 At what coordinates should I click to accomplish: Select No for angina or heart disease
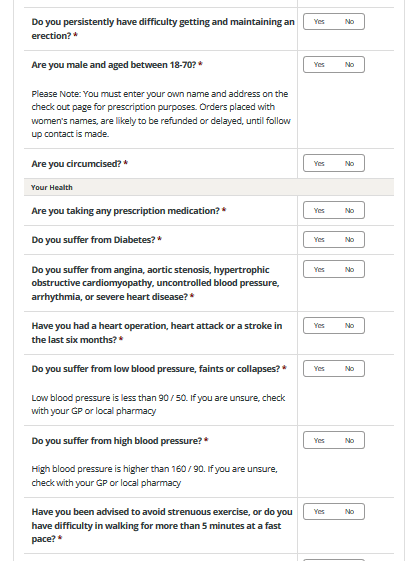[x=349, y=269]
